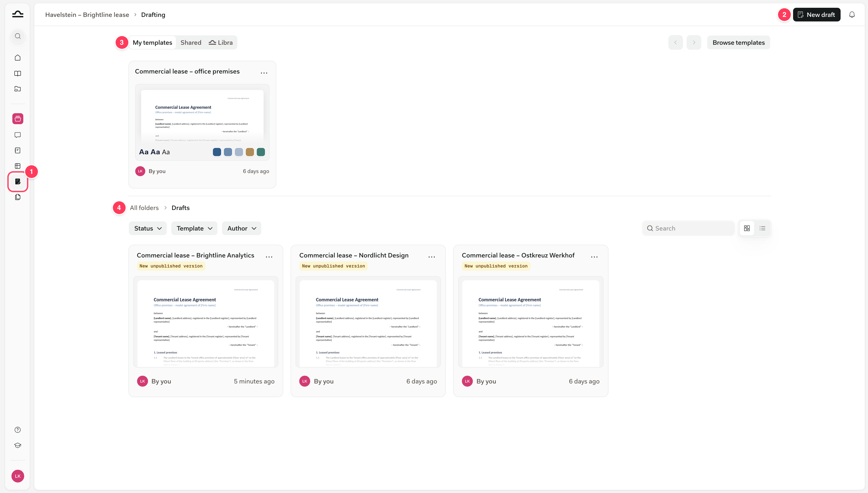Show previous templates with left arrow

(676, 43)
